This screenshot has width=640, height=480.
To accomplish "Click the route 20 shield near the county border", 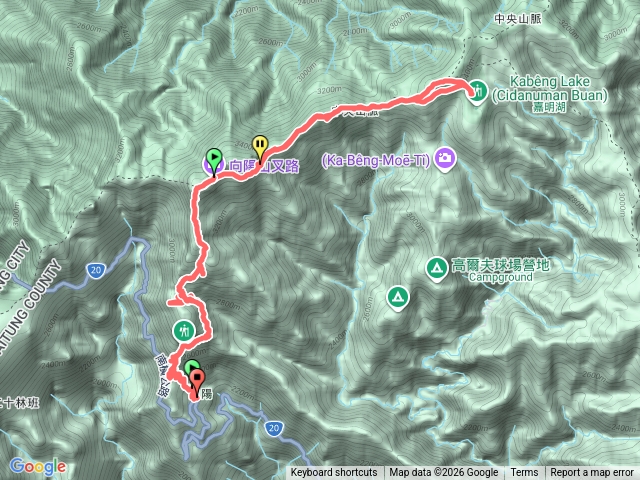I will pos(96,270).
